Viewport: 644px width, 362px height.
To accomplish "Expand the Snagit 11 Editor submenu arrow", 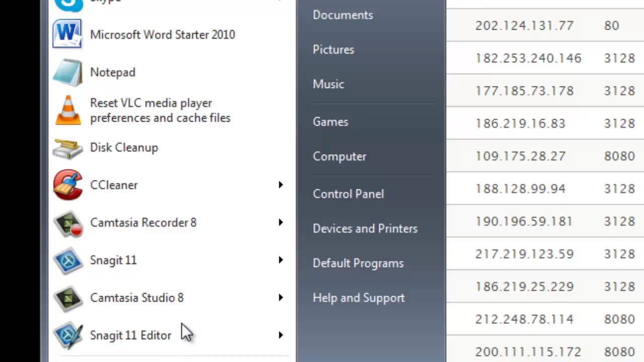I will [x=281, y=335].
